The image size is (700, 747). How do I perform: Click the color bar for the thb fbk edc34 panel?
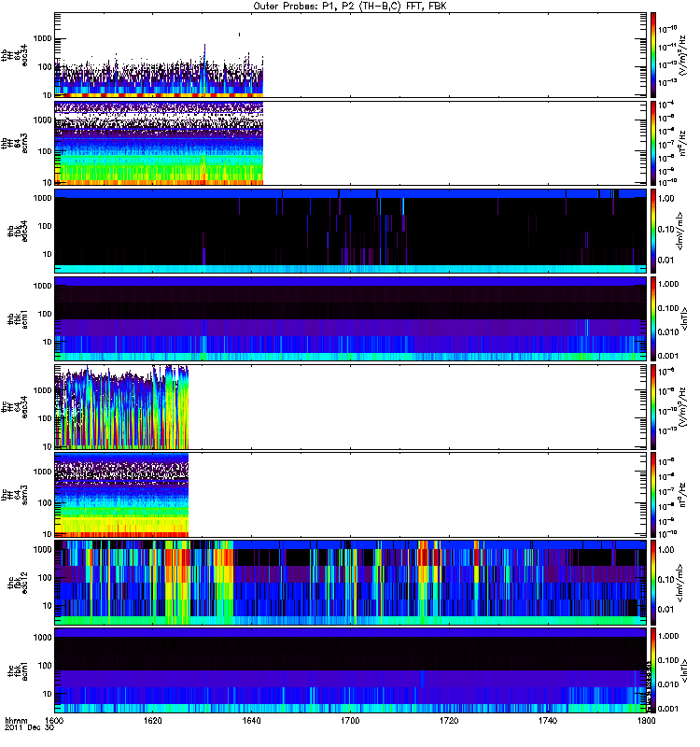pos(654,230)
